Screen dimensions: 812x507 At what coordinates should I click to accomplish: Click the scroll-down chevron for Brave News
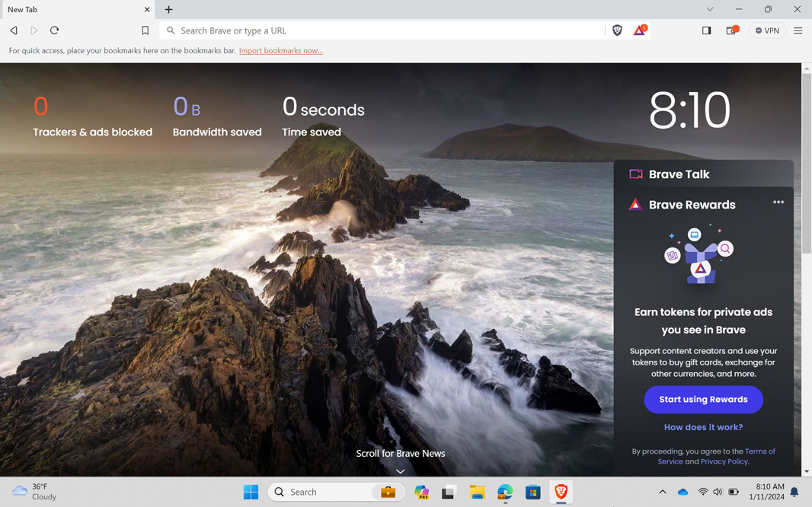[400, 470]
